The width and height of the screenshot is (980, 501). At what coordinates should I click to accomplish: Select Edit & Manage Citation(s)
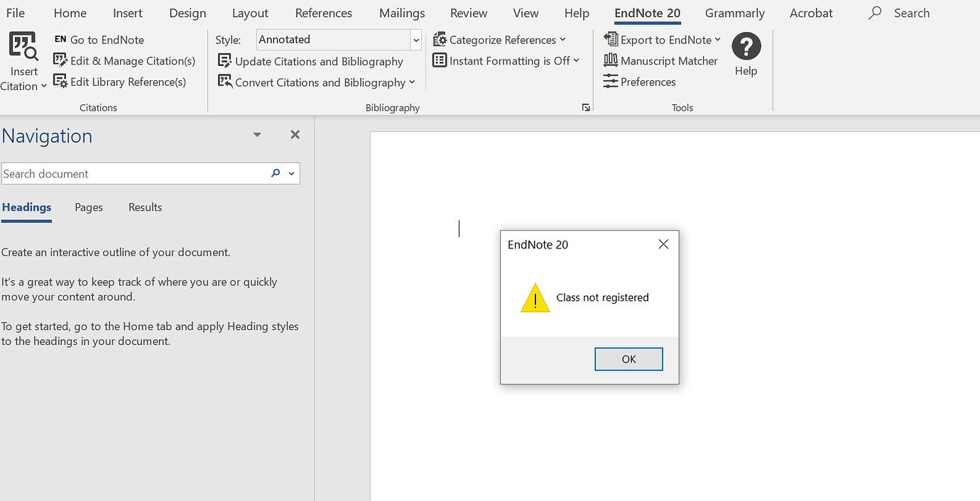[124, 60]
